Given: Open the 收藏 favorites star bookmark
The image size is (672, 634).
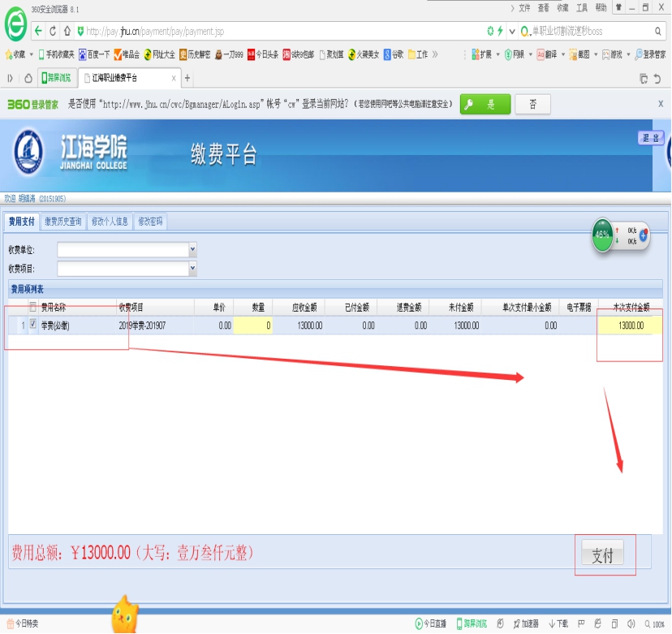Looking at the screenshot, I should (15, 54).
